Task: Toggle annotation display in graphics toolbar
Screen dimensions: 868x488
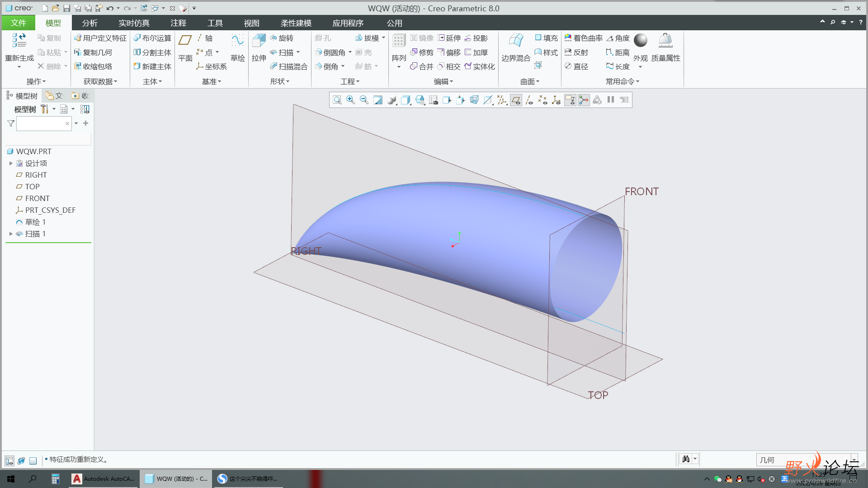Action: (570, 100)
